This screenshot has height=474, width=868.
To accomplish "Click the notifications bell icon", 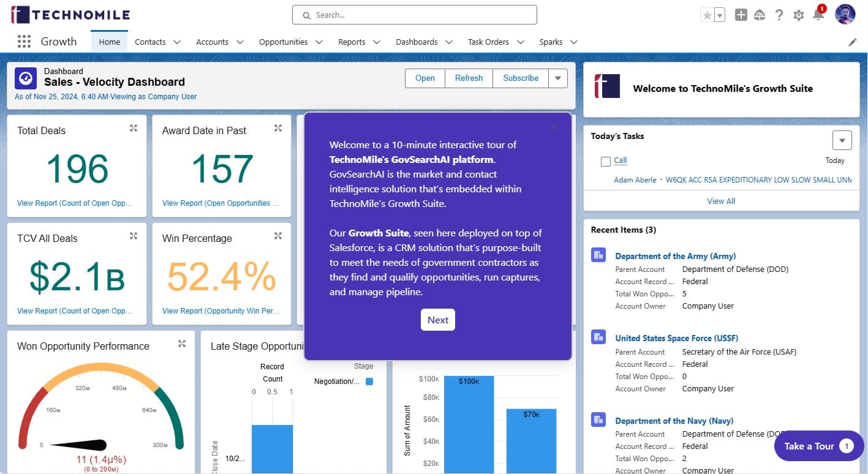I will pyautogui.click(x=818, y=15).
